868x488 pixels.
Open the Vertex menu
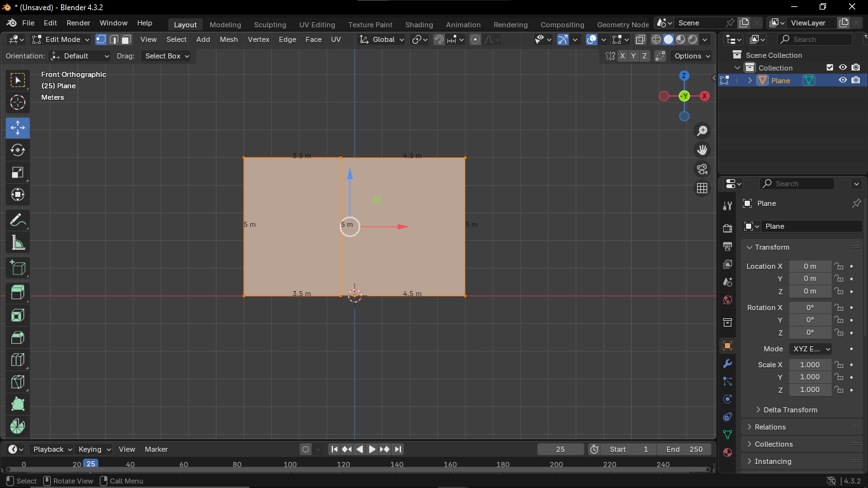point(259,39)
